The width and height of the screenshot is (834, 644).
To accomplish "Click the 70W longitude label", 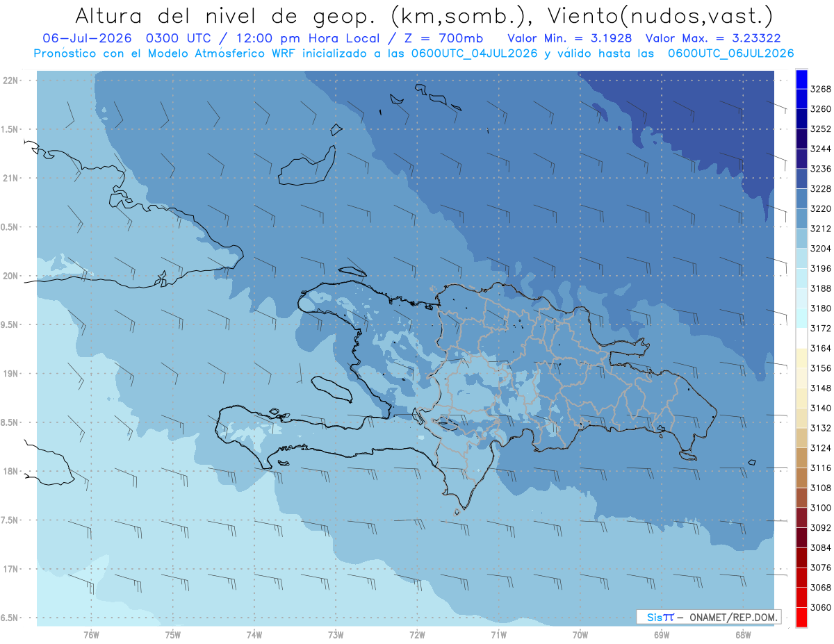I will tap(580, 634).
